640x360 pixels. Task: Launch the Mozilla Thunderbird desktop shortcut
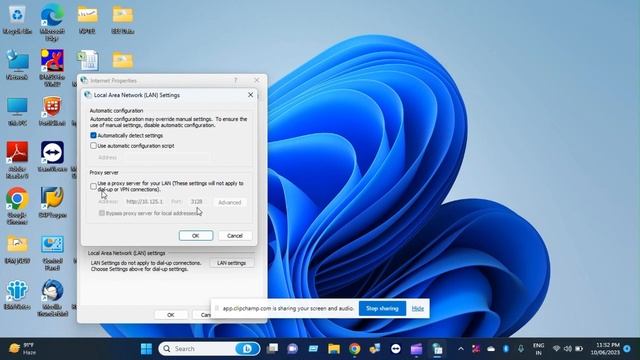[x=52, y=298]
